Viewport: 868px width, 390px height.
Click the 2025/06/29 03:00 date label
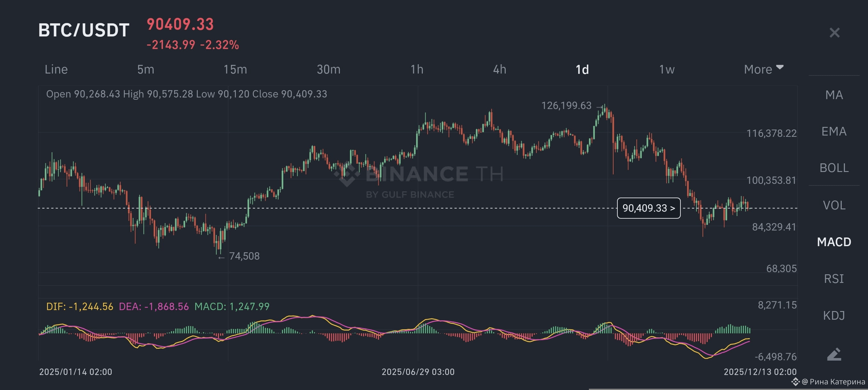click(418, 372)
